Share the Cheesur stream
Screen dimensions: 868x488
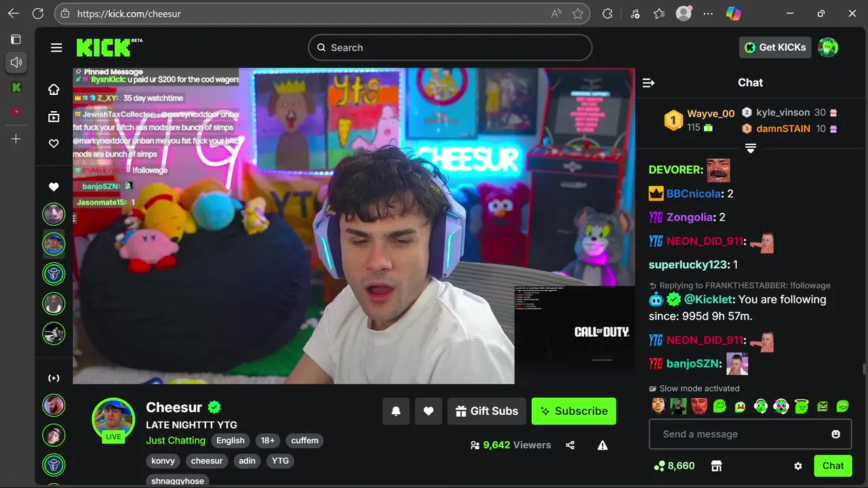pos(570,445)
